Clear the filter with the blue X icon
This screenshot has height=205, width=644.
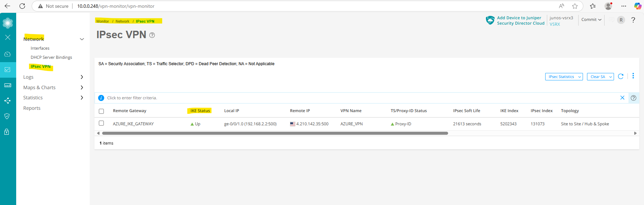(x=622, y=98)
